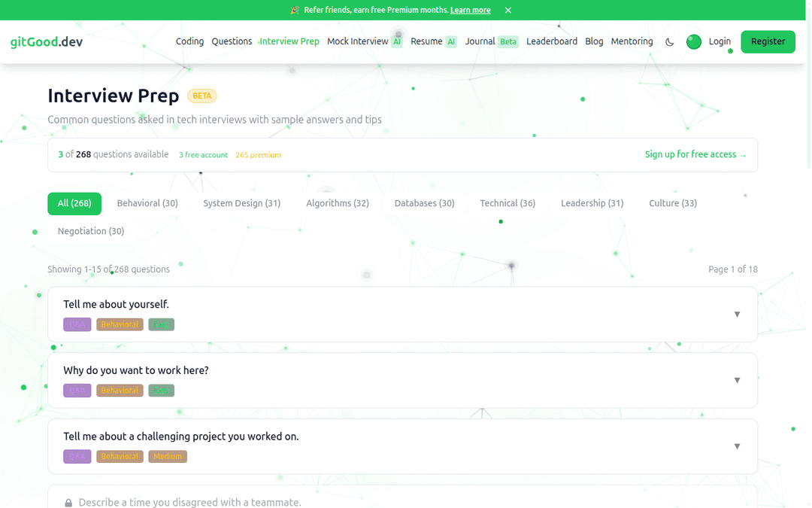The image size is (812, 508).
Task: Click the Q&A tag under 'Tell me about yourself'
Action: (77, 324)
